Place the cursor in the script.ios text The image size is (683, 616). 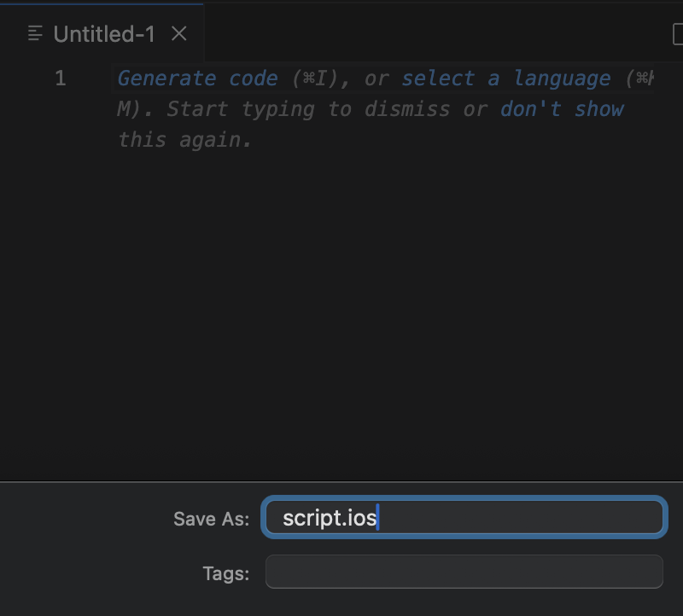click(329, 518)
